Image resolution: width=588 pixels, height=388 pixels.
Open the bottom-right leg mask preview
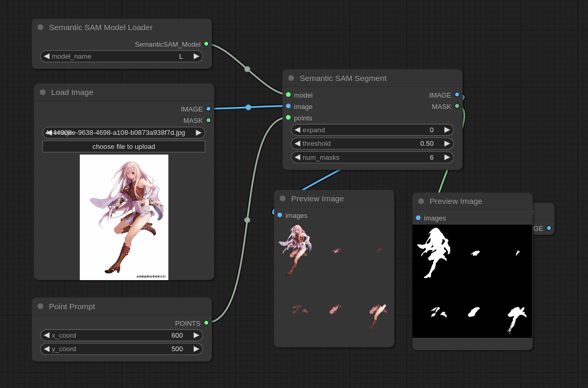click(517, 320)
